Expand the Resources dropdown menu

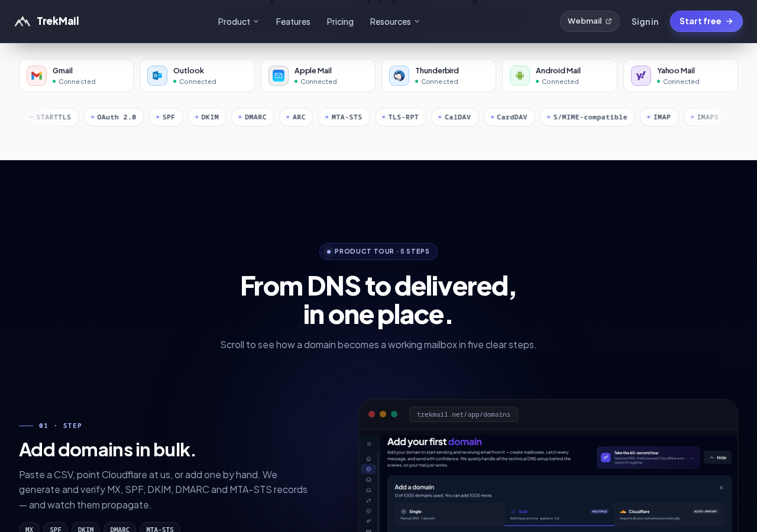coord(395,21)
